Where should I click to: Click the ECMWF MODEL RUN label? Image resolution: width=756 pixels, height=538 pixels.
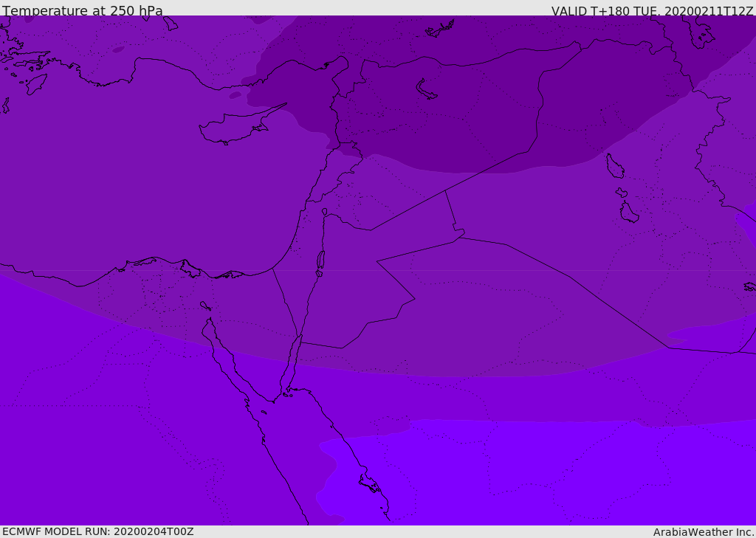tap(97, 531)
